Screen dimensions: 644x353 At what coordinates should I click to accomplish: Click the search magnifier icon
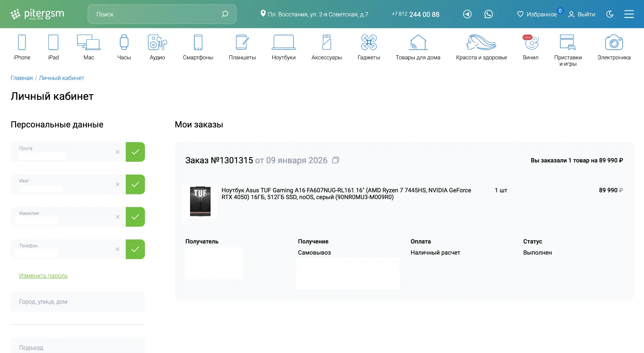[x=225, y=14]
